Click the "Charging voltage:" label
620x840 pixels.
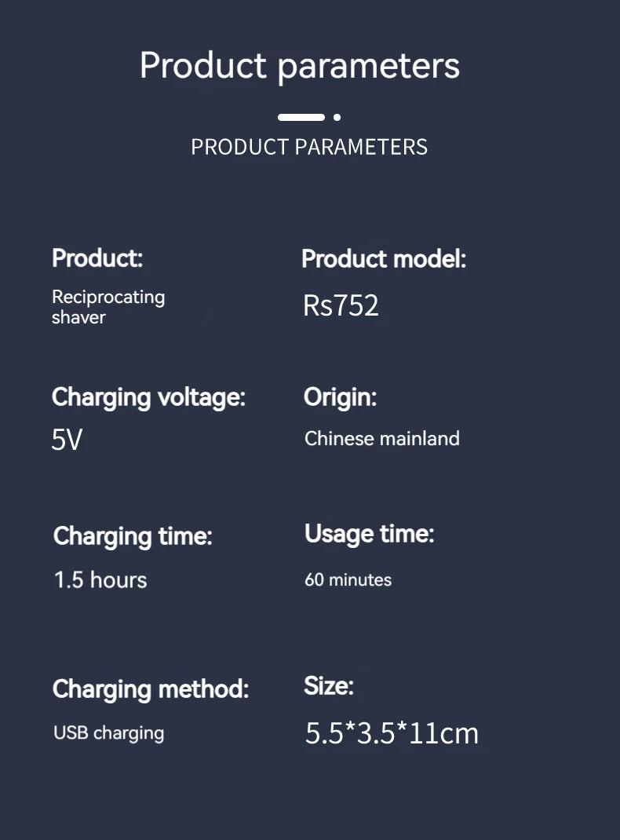(148, 397)
